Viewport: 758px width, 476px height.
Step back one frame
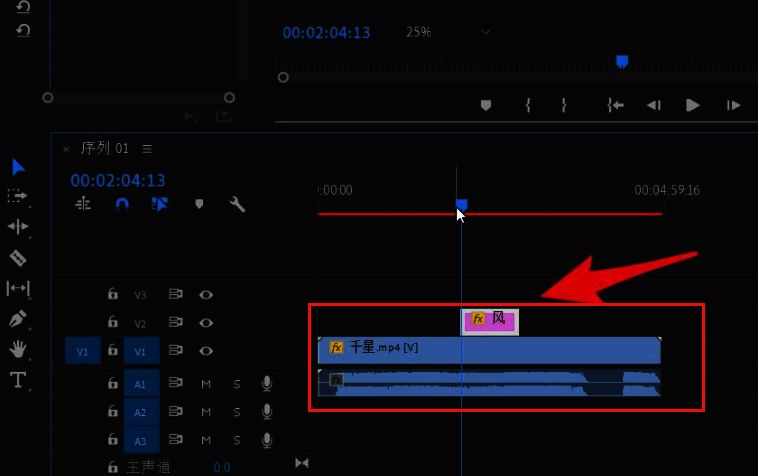pos(654,105)
